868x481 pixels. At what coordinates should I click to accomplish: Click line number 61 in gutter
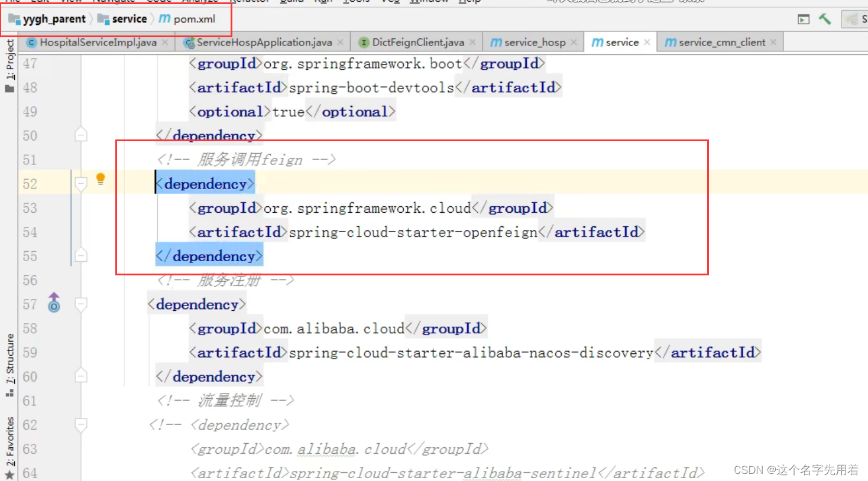30,401
